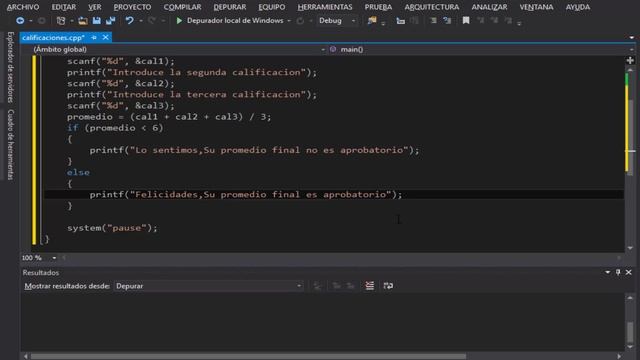Click the save all files icon
The height and width of the screenshot is (360, 640).
tap(111, 21)
